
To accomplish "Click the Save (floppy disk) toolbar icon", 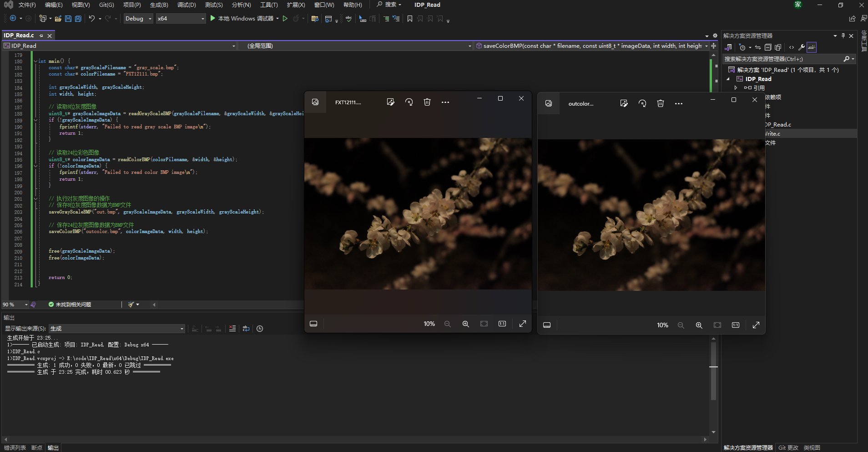I will (68, 19).
